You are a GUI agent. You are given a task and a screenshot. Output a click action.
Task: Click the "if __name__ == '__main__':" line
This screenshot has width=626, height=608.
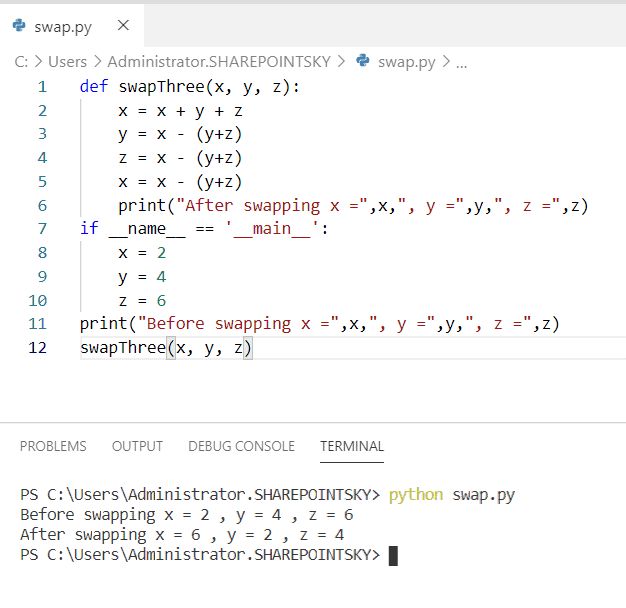click(204, 229)
